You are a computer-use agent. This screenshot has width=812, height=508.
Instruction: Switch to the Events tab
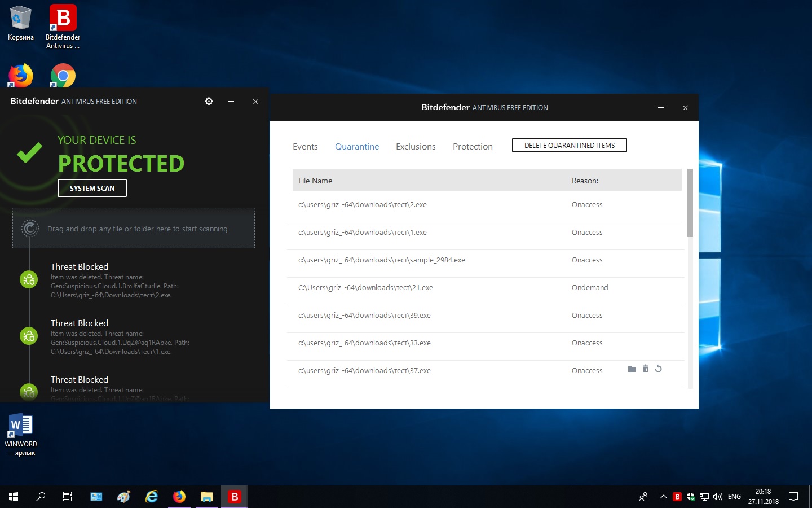tap(305, 147)
